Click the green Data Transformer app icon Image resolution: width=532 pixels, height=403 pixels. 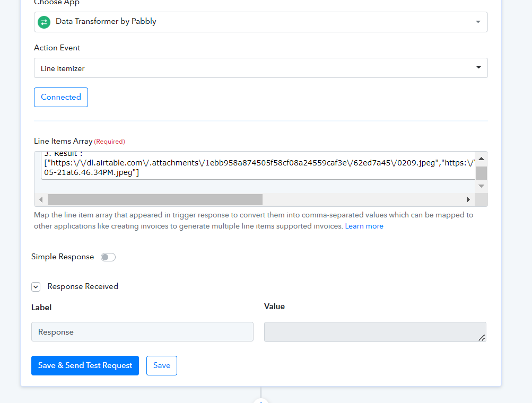(x=44, y=22)
